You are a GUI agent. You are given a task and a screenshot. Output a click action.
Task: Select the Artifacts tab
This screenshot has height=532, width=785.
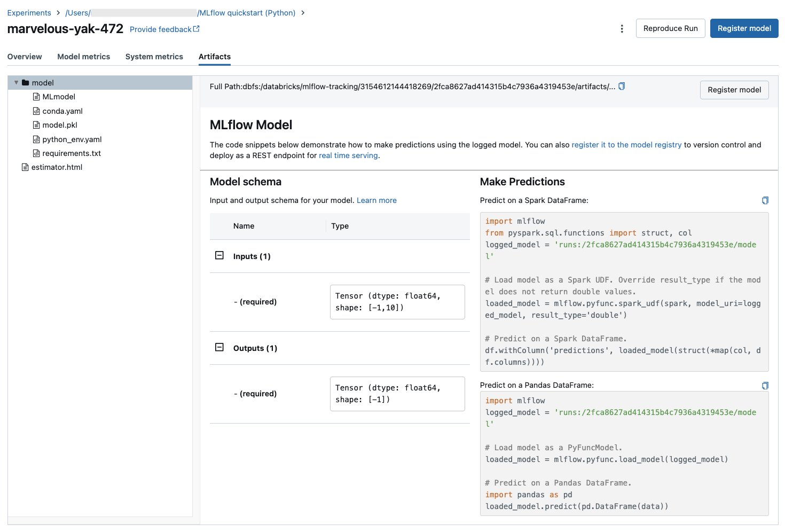(x=215, y=57)
